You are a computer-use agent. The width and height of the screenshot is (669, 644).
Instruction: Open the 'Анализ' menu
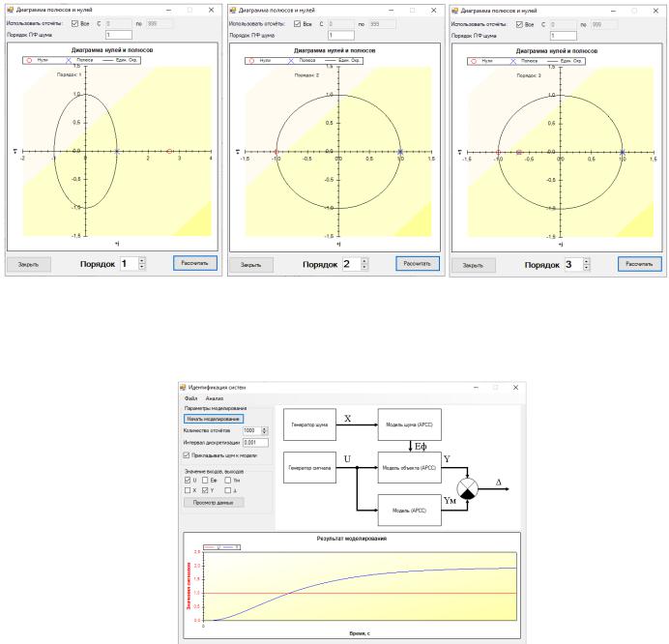pyautogui.click(x=215, y=398)
